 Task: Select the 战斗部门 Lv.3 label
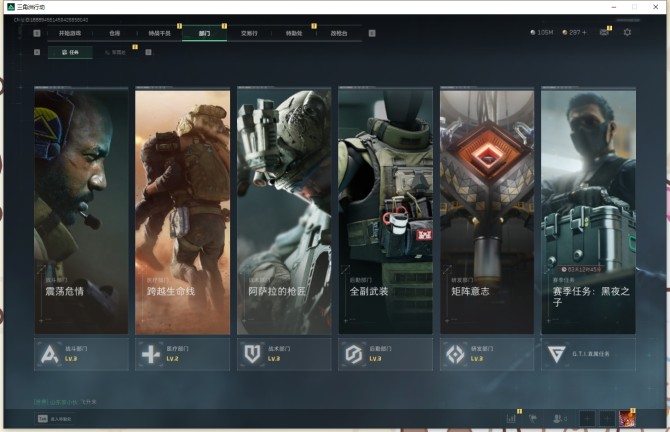76,354
